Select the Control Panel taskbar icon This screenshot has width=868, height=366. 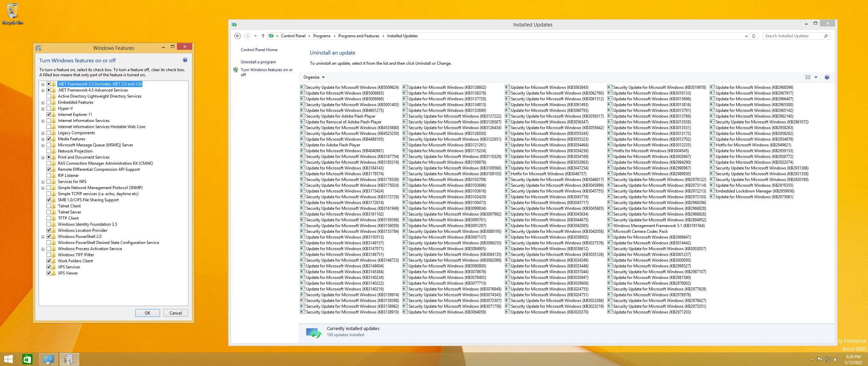(x=48, y=359)
